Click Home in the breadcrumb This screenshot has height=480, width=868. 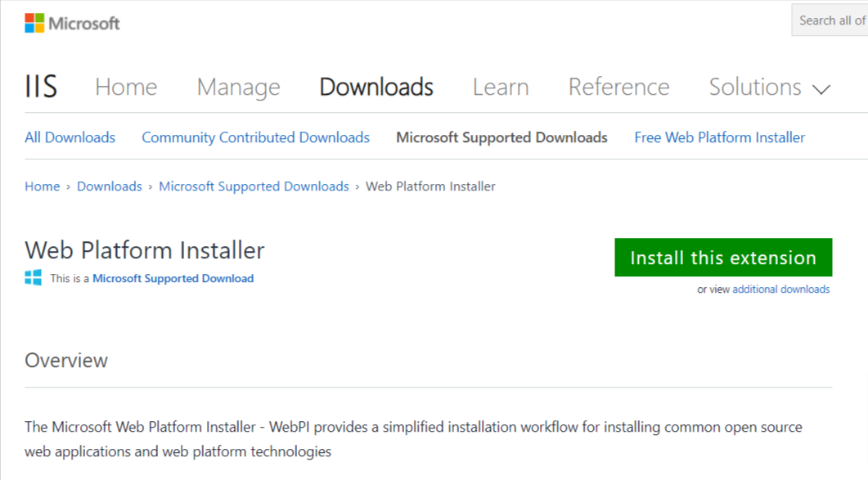point(42,186)
